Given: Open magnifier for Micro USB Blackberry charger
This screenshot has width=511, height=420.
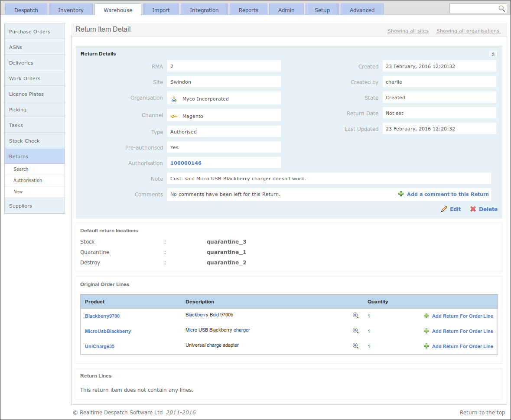Looking at the screenshot, I should click(x=355, y=331).
